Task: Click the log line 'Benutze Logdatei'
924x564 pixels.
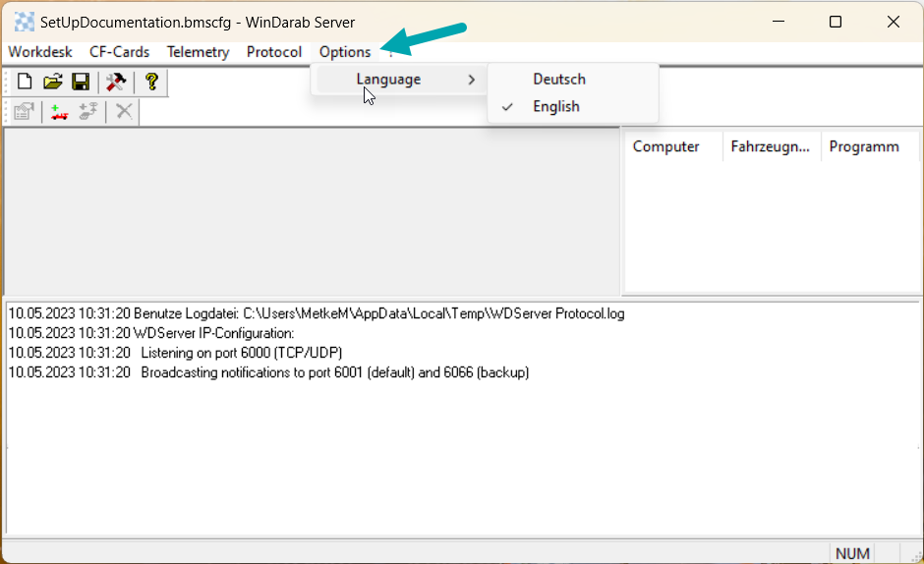Action: (317, 313)
